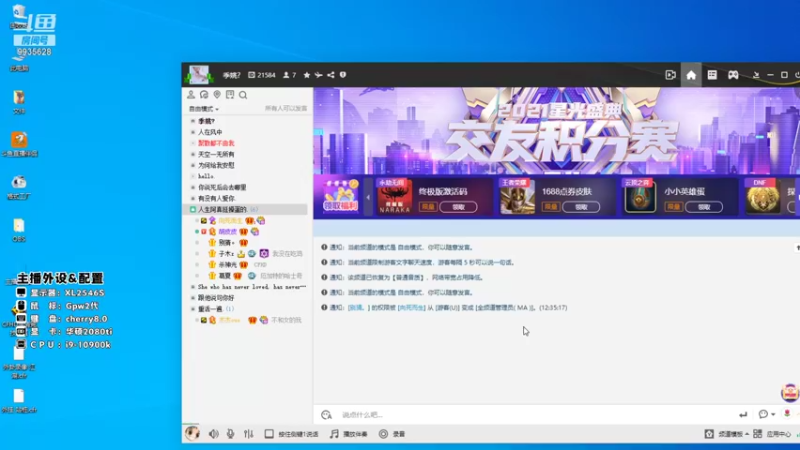
Task: Click the airplane icon in title bar
Action: coord(318,75)
